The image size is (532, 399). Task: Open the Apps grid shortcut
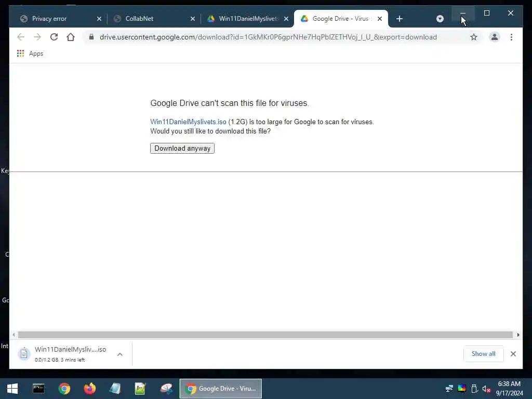(x=30, y=54)
